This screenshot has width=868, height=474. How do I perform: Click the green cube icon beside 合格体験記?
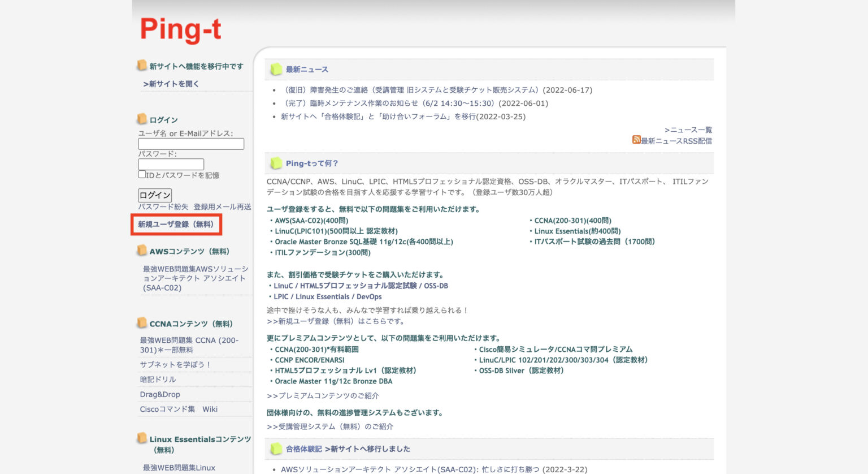tap(276, 448)
